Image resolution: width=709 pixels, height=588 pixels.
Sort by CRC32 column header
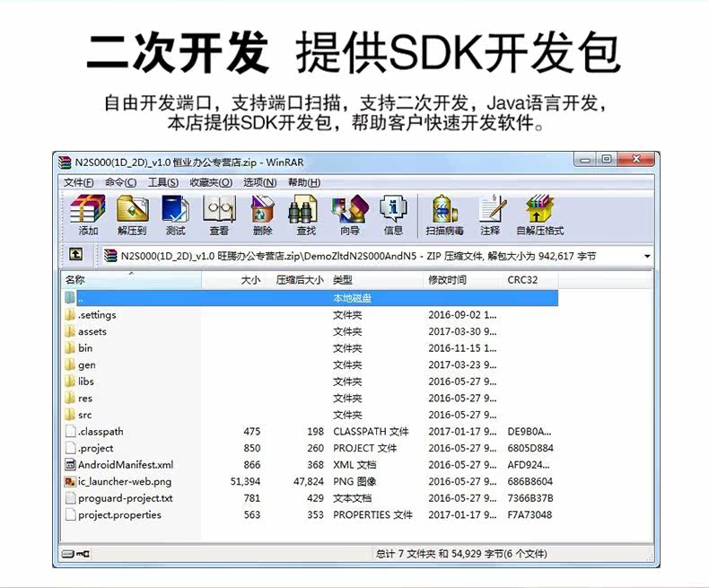click(530, 279)
